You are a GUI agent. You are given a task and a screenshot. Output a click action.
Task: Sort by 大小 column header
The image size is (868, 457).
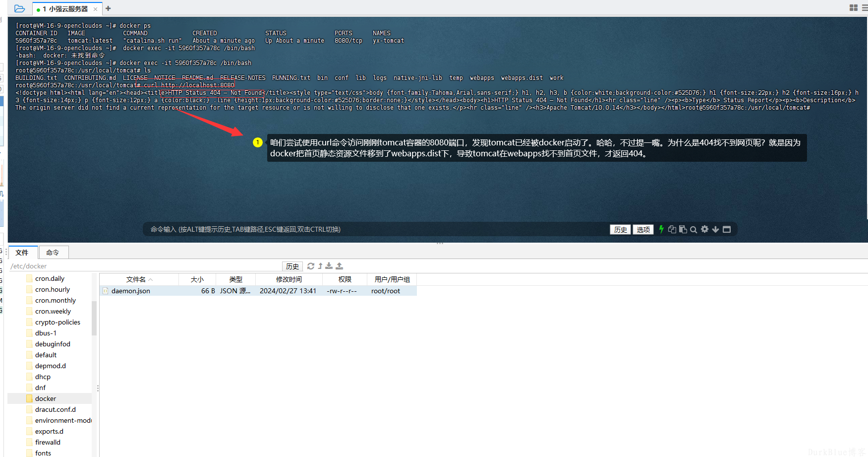[197, 279]
